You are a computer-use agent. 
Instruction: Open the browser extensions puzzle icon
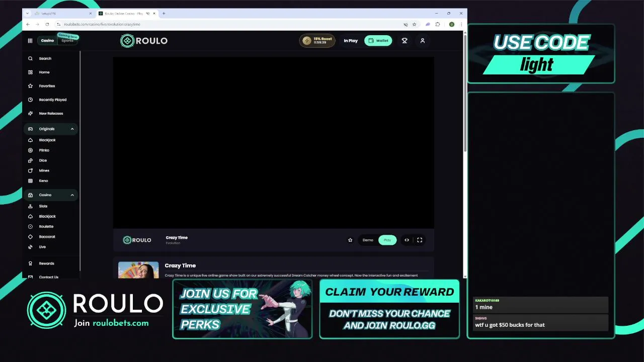click(x=438, y=24)
